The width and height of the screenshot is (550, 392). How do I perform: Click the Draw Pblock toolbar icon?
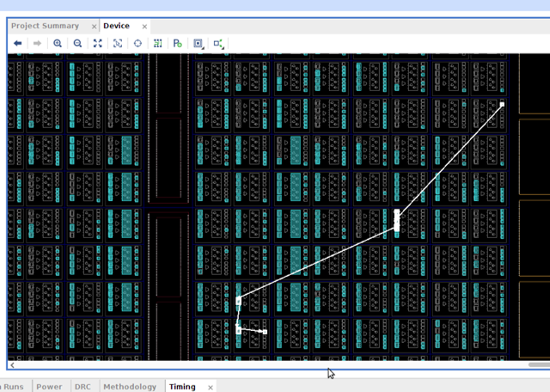pyautogui.click(x=177, y=44)
